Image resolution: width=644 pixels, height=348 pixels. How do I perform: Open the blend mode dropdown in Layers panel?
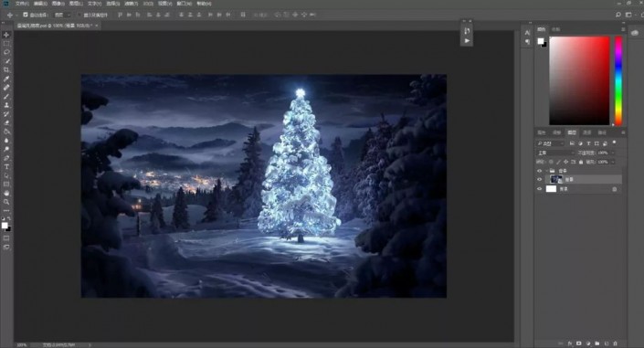pos(556,153)
